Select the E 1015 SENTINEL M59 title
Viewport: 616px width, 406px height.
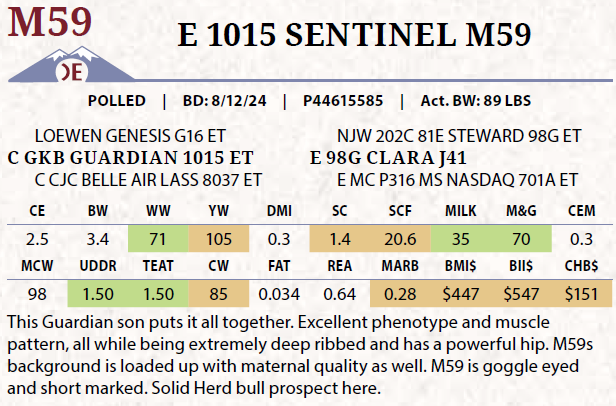(x=354, y=34)
